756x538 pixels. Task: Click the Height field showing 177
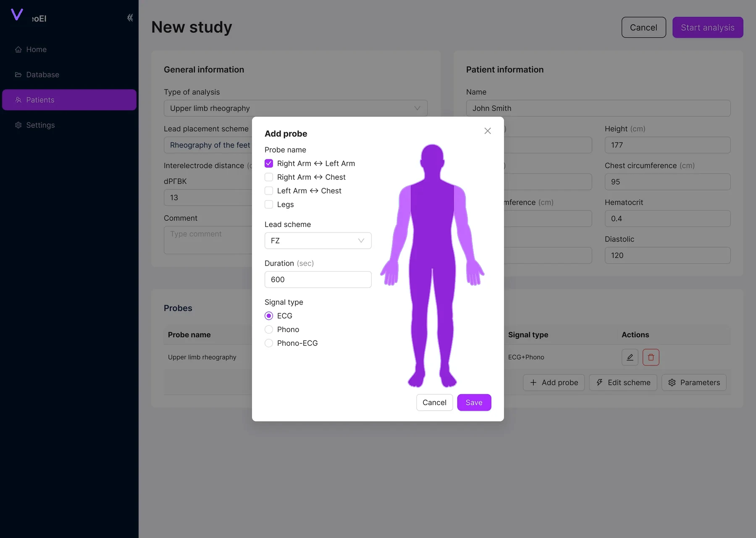tap(667, 145)
